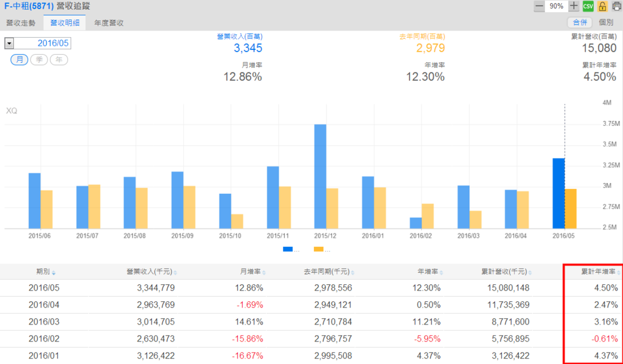Click the 2016/05 date field
This screenshot has height=364, width=623.
click(x=43, y=43)
